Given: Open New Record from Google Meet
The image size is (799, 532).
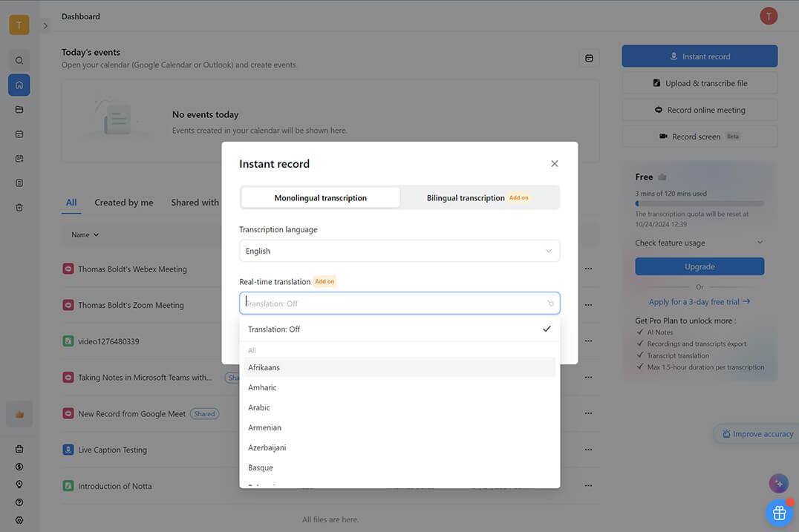Looking at the screenshot, I should pos(132,414).
